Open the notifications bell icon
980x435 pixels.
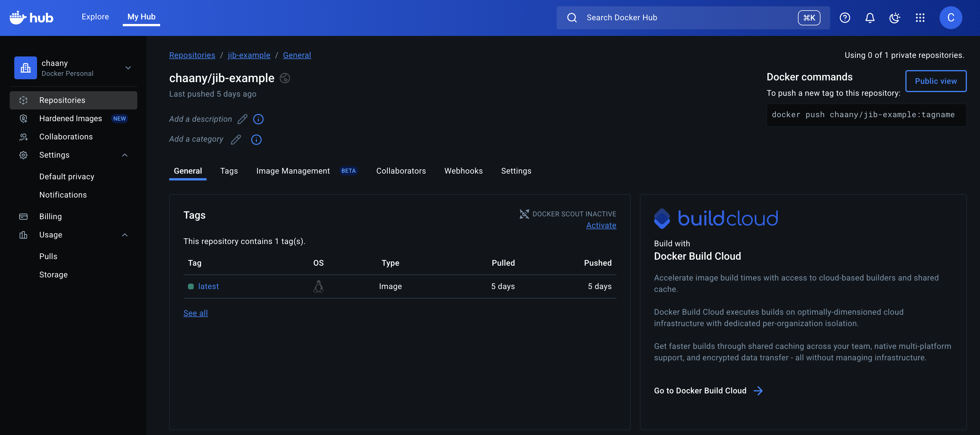(870, 17)
